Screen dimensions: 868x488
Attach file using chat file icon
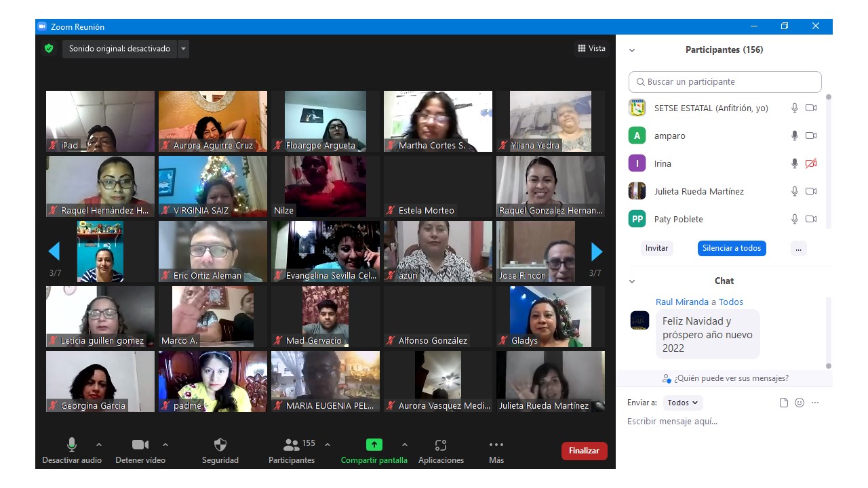[784, 403]
